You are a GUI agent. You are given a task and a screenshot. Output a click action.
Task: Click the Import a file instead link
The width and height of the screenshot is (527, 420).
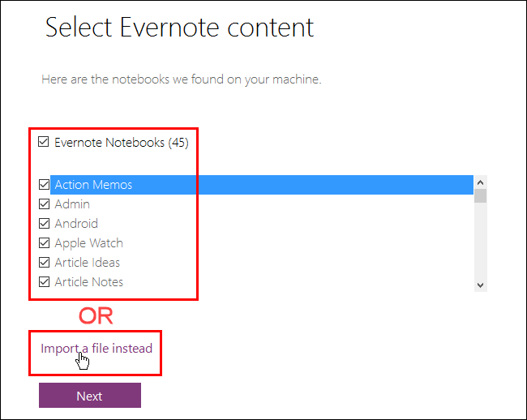(x=96, y=349)
